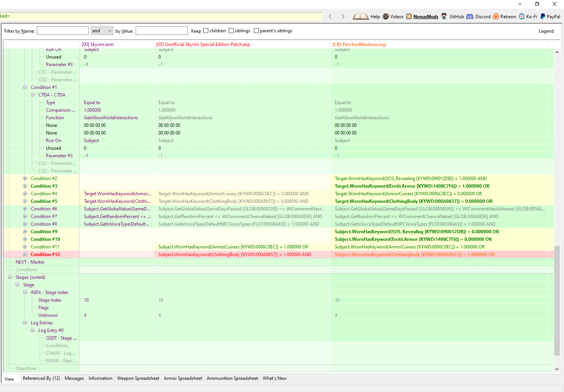Image resolution: width=564 pixels, height=392 pixels.
Task: Expand Condition #5 row
Action: point(25,201)
